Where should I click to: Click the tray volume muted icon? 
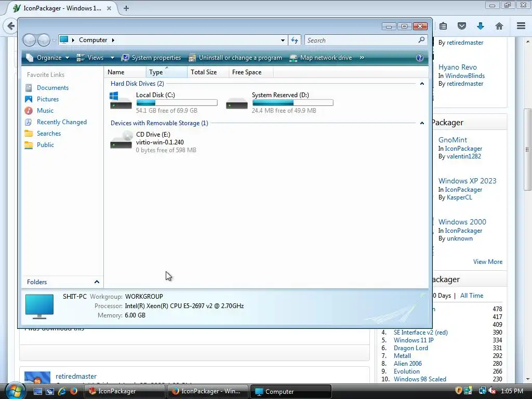493,391
